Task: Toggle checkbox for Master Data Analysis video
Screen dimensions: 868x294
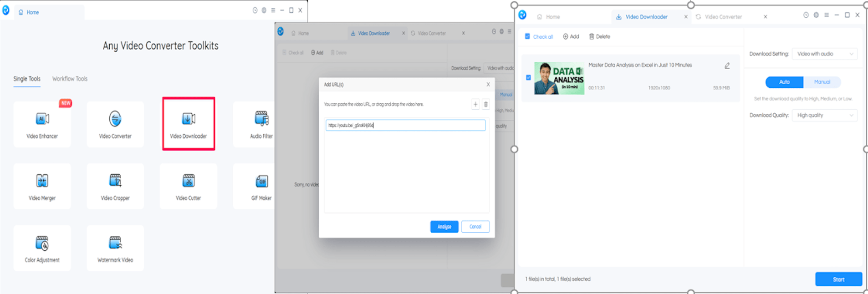Action: coord(528,78)
